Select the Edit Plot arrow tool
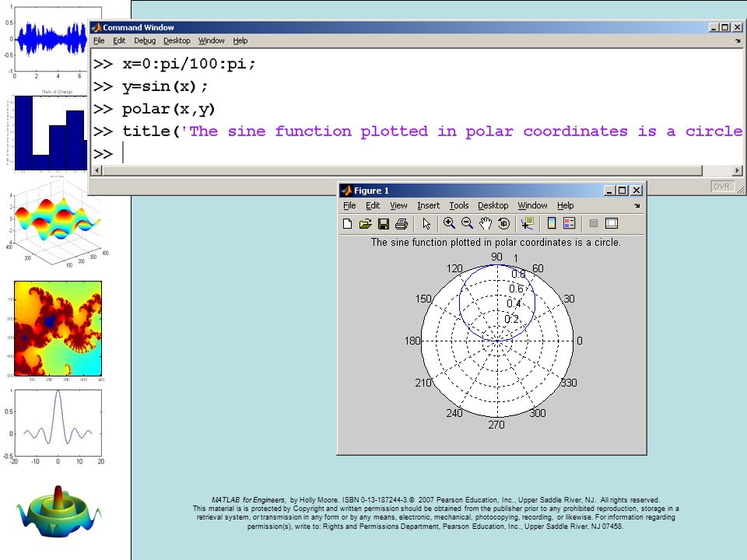747x560 pixels. [x=426, y=223]
